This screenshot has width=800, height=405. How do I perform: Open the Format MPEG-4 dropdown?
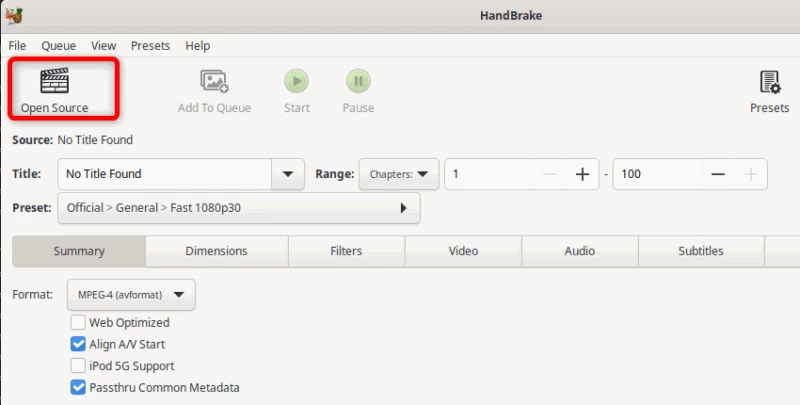[x=131, y=295]
